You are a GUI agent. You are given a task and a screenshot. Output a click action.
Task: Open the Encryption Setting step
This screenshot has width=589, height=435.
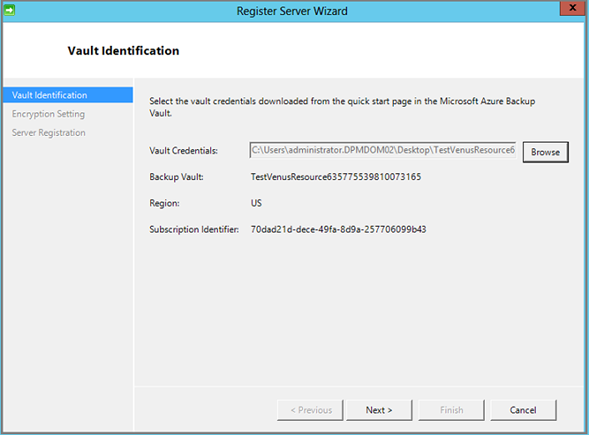coord(48,114)
